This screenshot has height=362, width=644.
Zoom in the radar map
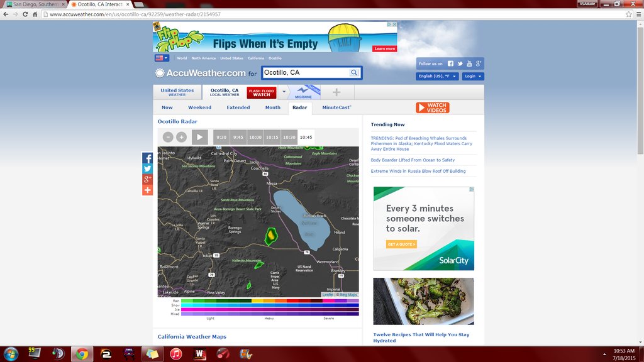181,137
